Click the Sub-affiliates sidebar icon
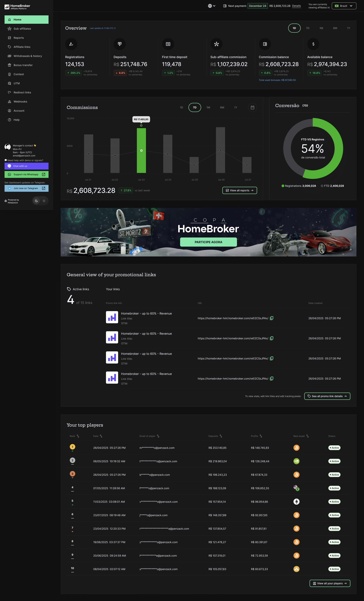Screen dimensions: 364x601 click(9, 29)
